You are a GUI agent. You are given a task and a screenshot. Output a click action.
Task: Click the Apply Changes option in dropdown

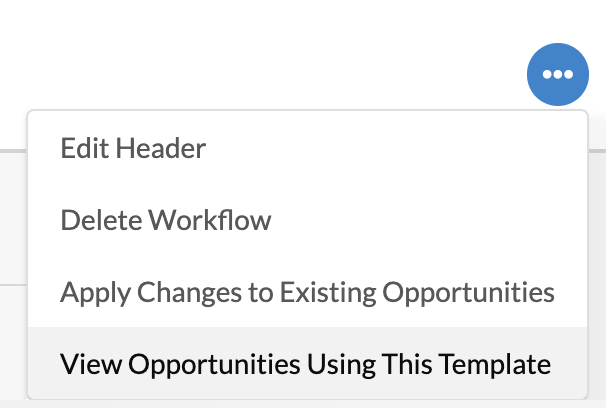308,292
